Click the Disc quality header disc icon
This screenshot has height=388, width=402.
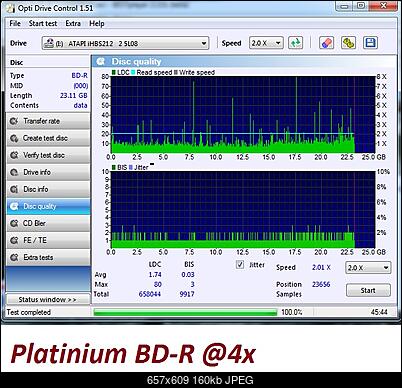100,61
